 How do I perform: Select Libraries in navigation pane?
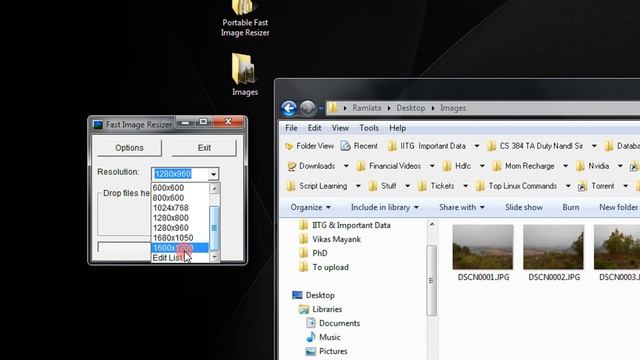pyautogui.click(x=320, y=309)
